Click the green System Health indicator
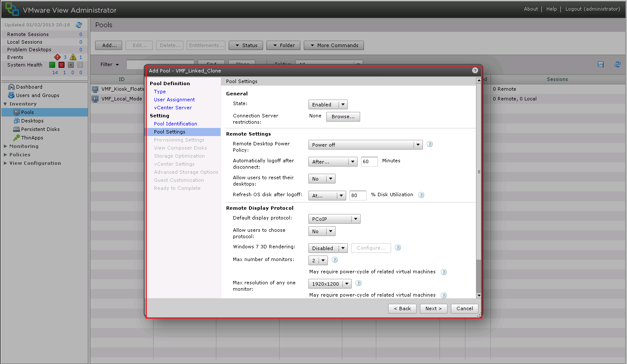 pos(53,64)
